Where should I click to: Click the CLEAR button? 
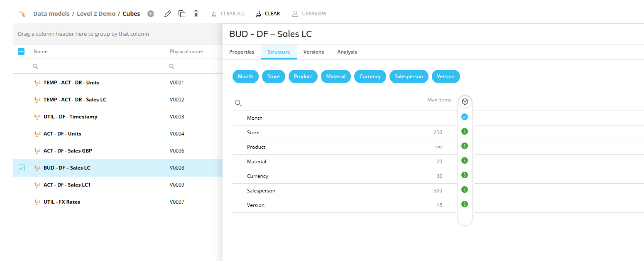click(x=268, y=14)
